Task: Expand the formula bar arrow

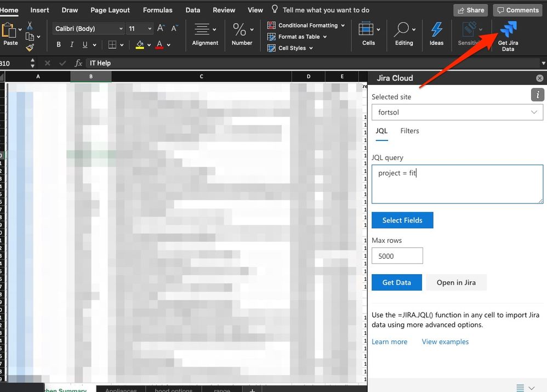Action: tap(543, 63)
